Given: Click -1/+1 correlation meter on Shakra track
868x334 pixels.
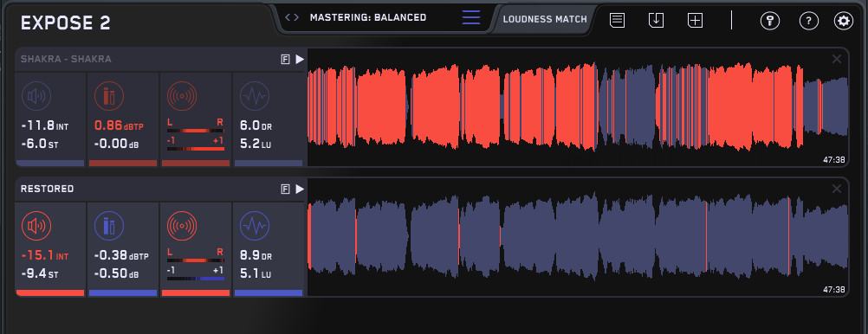Looking at the screenshot, I should [196, 145].
